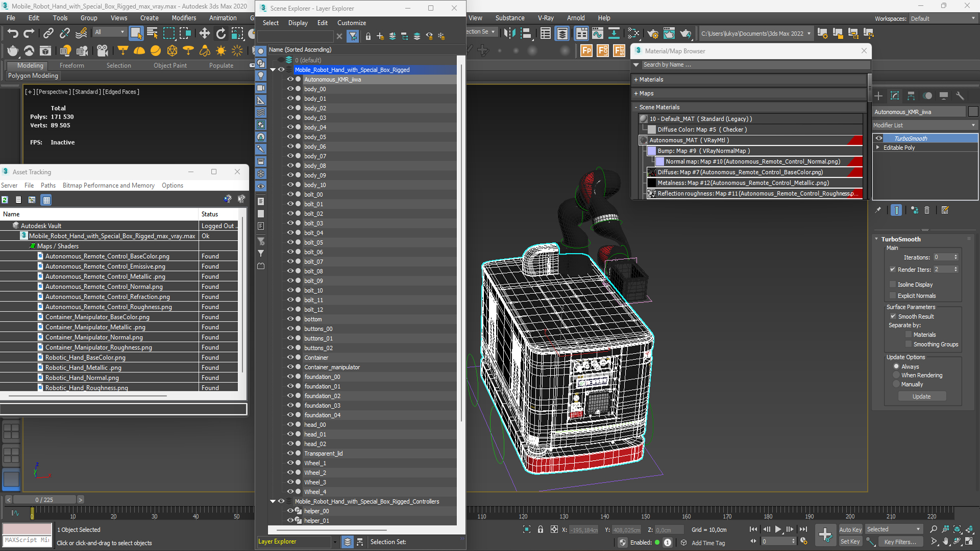Toggle TurboSmooth modifier eye icon
Screen dimensions: 980x551
pos(879,138)
